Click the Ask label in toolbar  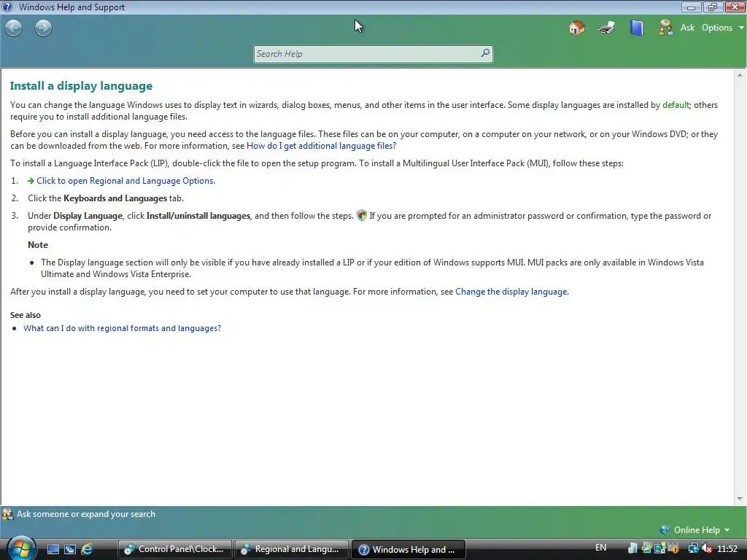(x=687, y=28)
